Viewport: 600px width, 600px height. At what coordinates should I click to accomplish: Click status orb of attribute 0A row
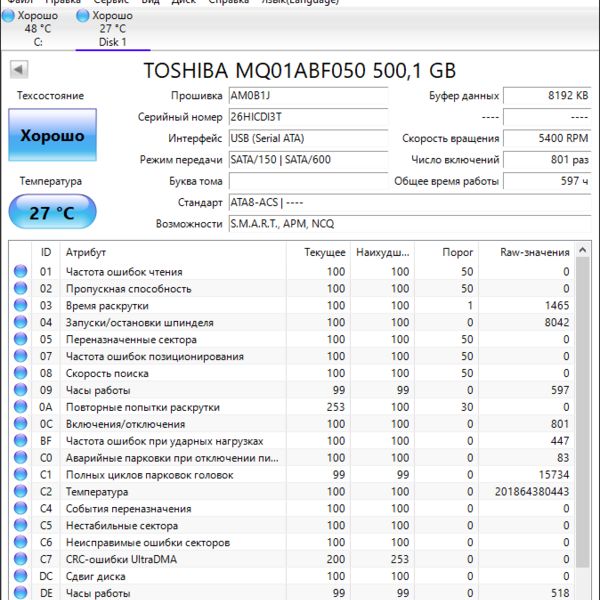click(x=21, y=406)
